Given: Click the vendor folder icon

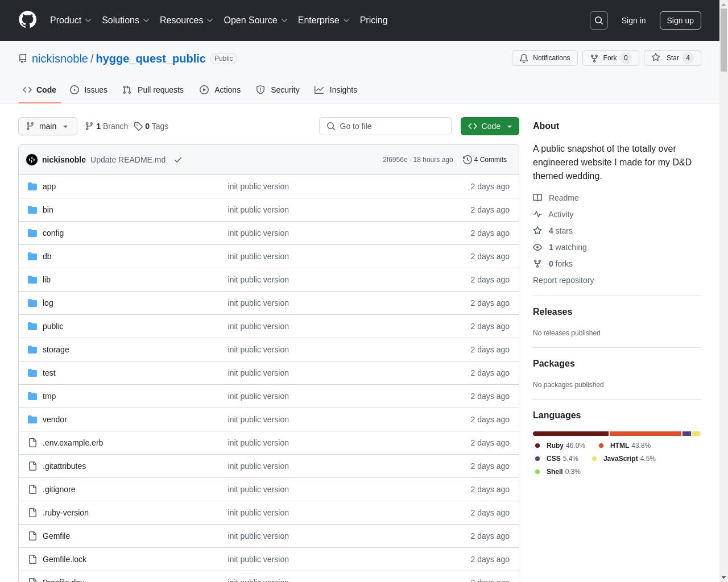Looking at the screenshot, I should [x=32, y=419].
